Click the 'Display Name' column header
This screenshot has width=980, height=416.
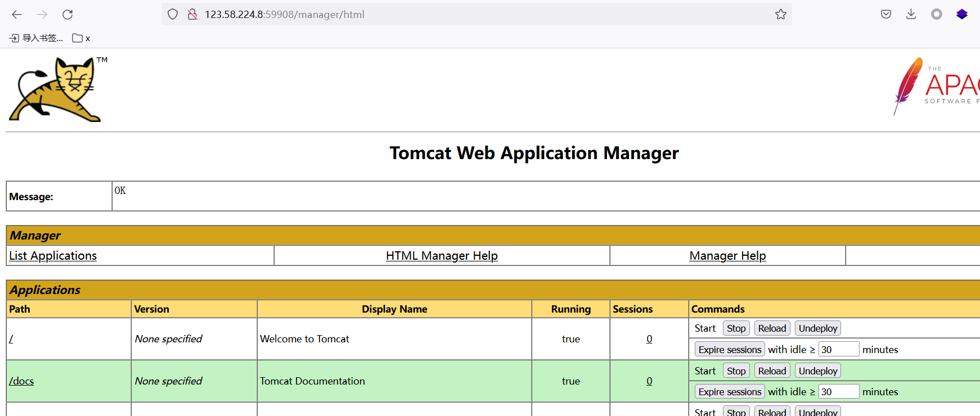click(394, 309)
